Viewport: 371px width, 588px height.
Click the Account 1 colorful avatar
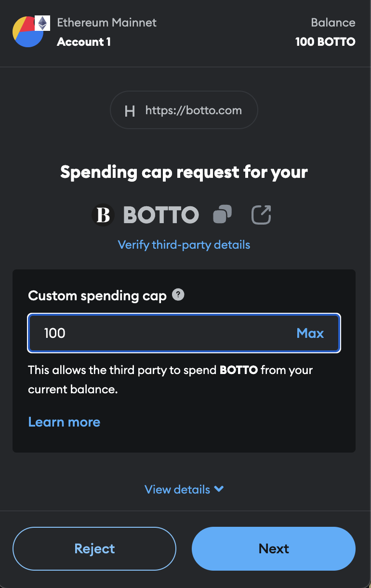pos(27,33)
